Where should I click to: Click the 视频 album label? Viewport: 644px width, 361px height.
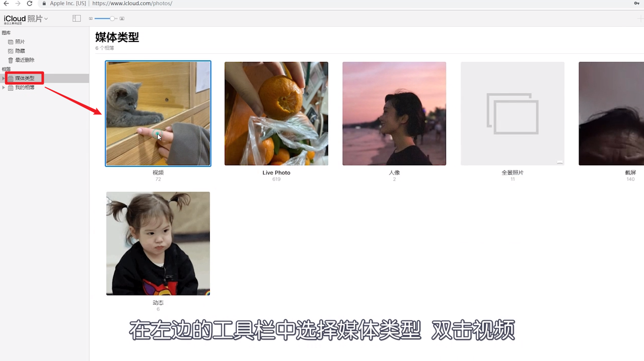point(158,173)
